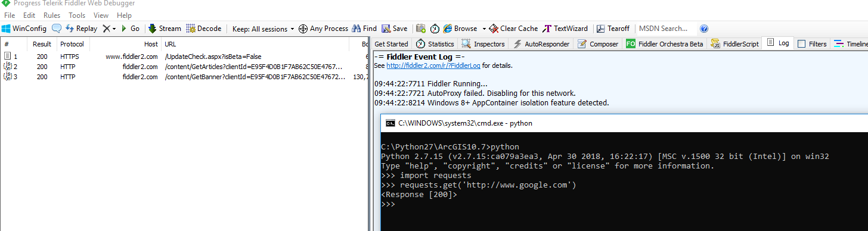868x231 pixels.
Task: Open the Rules menu
Action: coord(52,15)
